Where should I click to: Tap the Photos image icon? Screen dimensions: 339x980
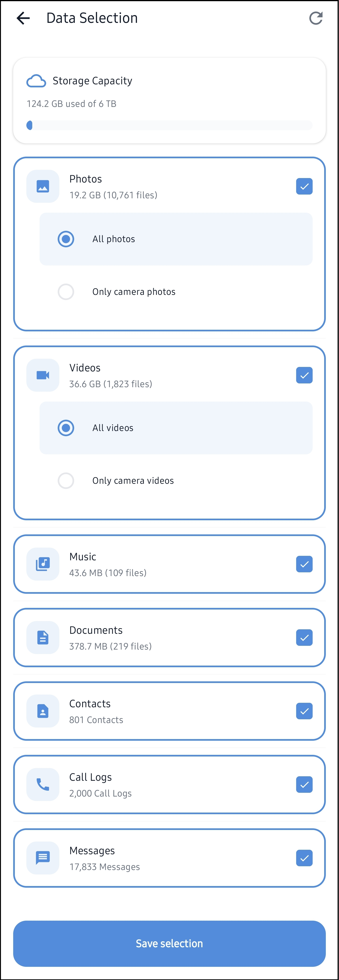[x=43, y=186]
